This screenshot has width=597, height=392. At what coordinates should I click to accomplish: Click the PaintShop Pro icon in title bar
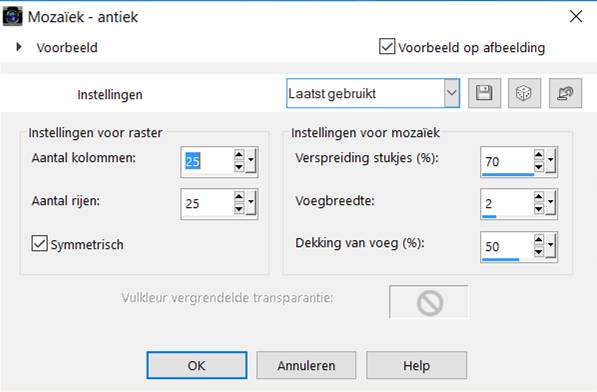click(13, 17)
